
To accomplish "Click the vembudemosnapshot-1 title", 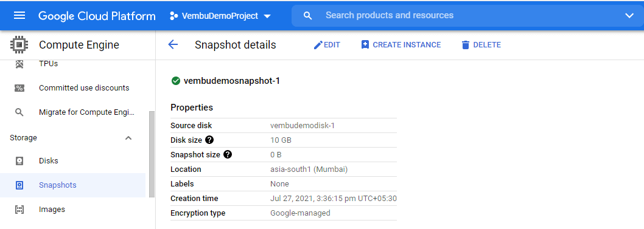I will (x=232, y=81).
